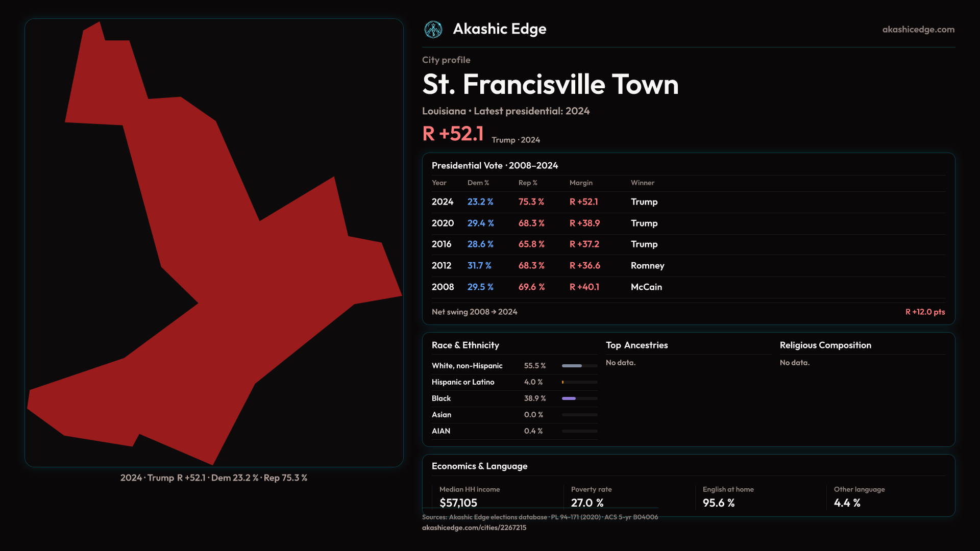The image size is (980, 551).
Task: Click the Margin column header
Action: [581, 183]
